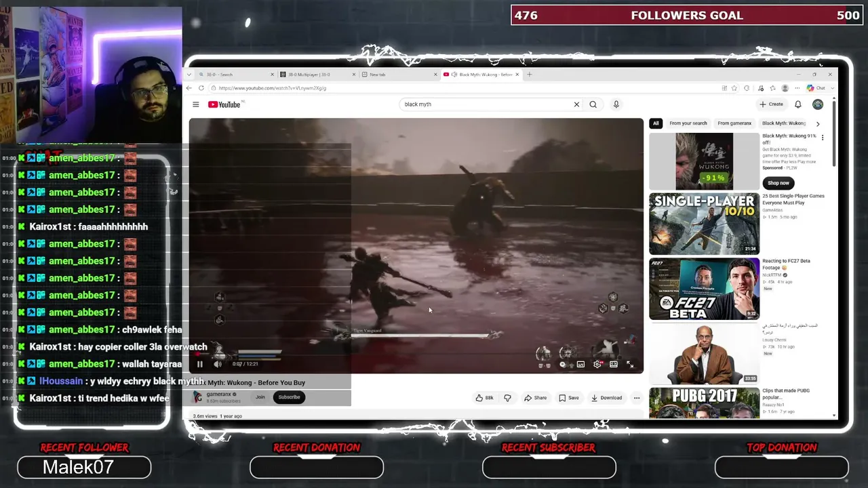Join the gameranx channel membership

coord(260,397)
